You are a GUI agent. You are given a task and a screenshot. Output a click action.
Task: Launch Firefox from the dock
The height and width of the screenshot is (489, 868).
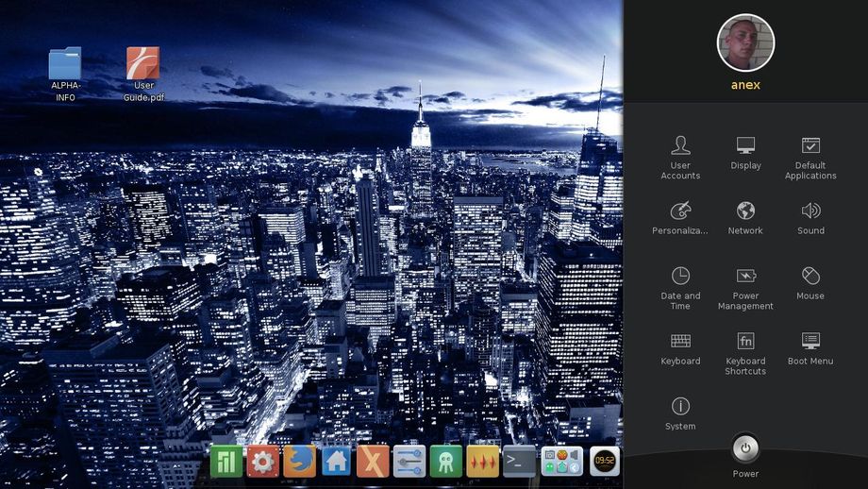[x=299, y=461]
